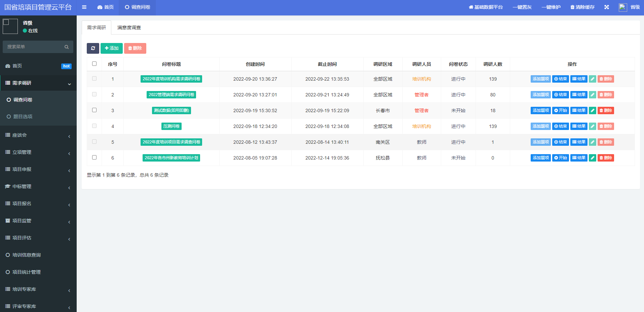
Task: Click the 搜索菜单 search input field
Action: click(x=34, y=47)
